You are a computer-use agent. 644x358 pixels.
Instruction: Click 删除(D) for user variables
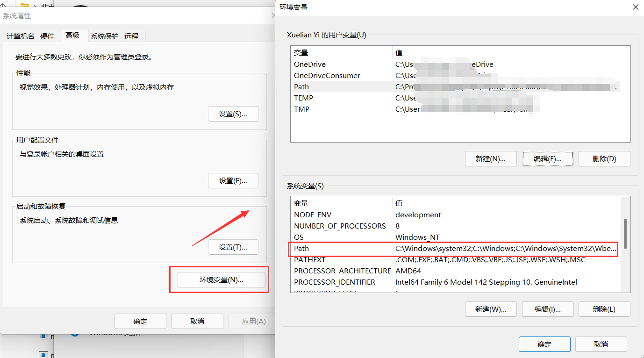pos(604,158)
